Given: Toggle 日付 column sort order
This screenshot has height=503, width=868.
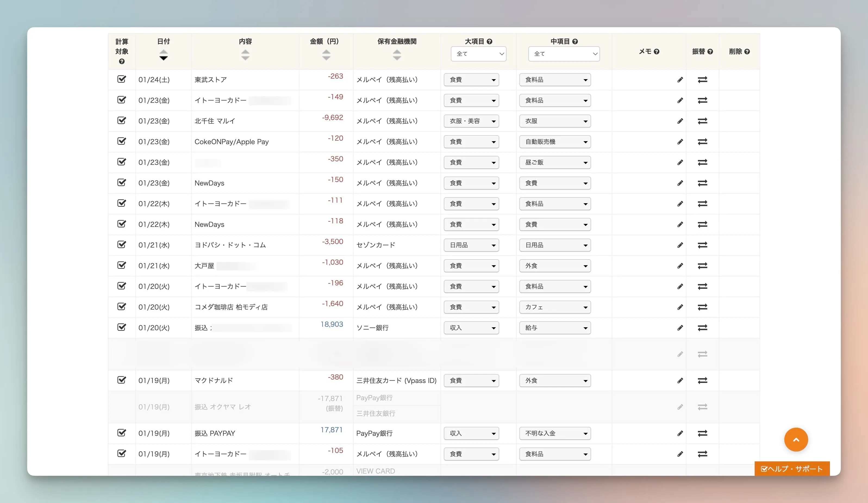Looking at the screenshot, I should (x=163, y=54).
